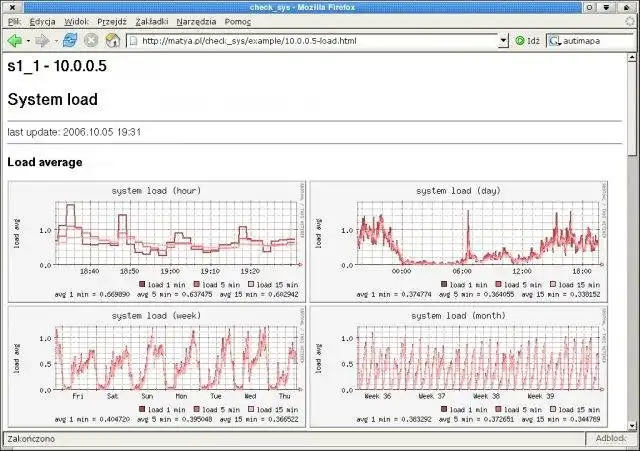Click the titlebar shade down-arrow button
The width and height of the screenshot is (640, 451).
tap(607, 7)
